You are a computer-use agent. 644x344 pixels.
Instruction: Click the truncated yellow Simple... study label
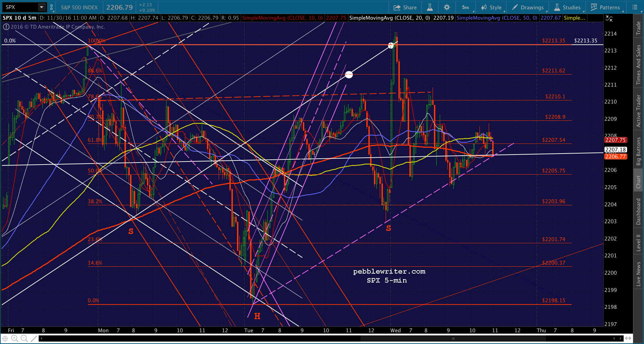tap(574, 18)
